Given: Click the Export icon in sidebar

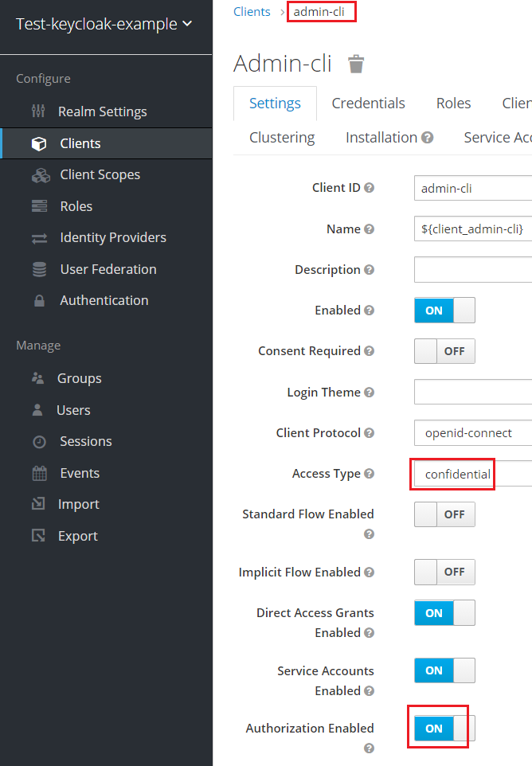Looking at the screenshot, I should pyautogui.click(x=38, y=535).
